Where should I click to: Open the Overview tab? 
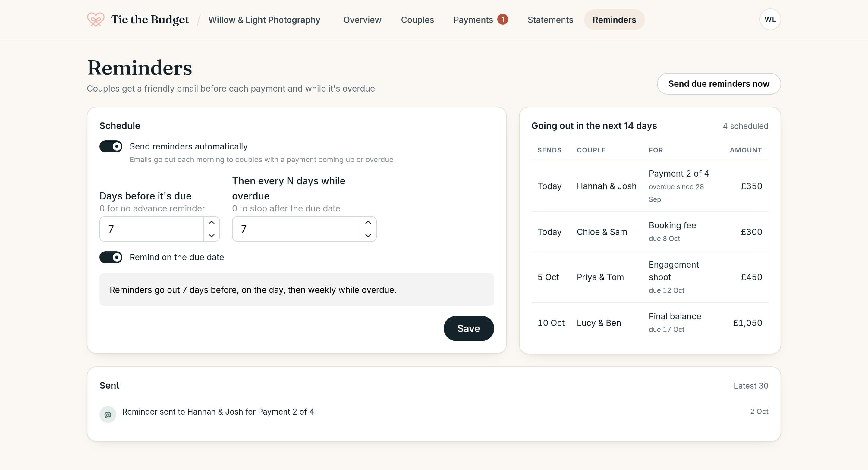362,20
